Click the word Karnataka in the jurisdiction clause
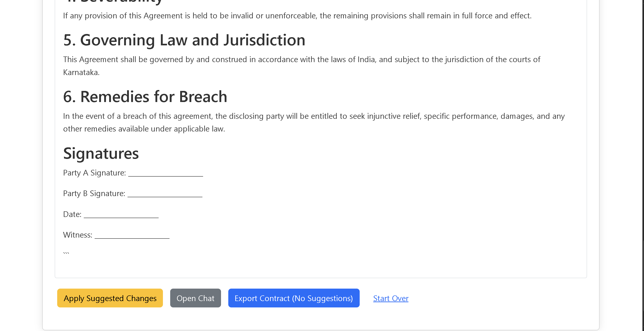This screenshot has width=644, height=331. click(x=81, y=73)
